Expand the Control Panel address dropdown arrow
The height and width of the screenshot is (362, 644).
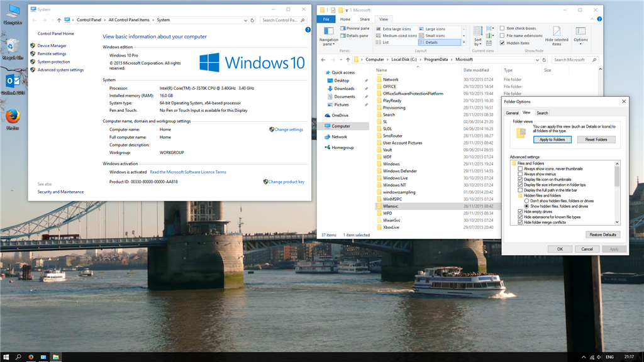click(246, 20)
